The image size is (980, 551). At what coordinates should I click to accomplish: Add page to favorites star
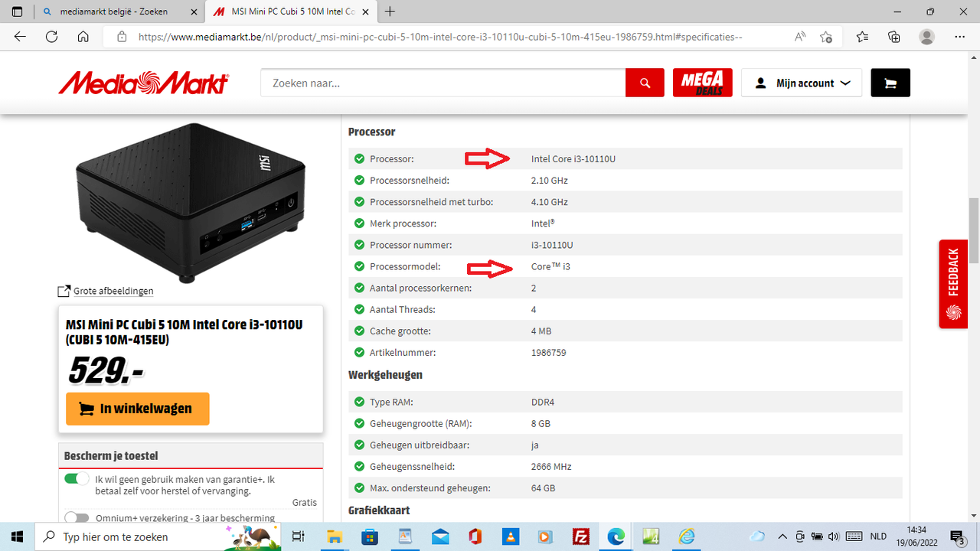(825, 37)
